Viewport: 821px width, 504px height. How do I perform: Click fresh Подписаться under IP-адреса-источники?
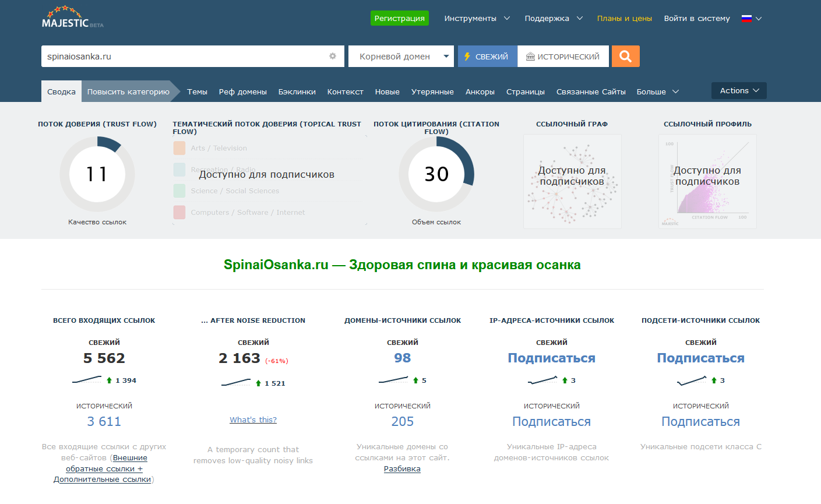[x=552, y=358]
